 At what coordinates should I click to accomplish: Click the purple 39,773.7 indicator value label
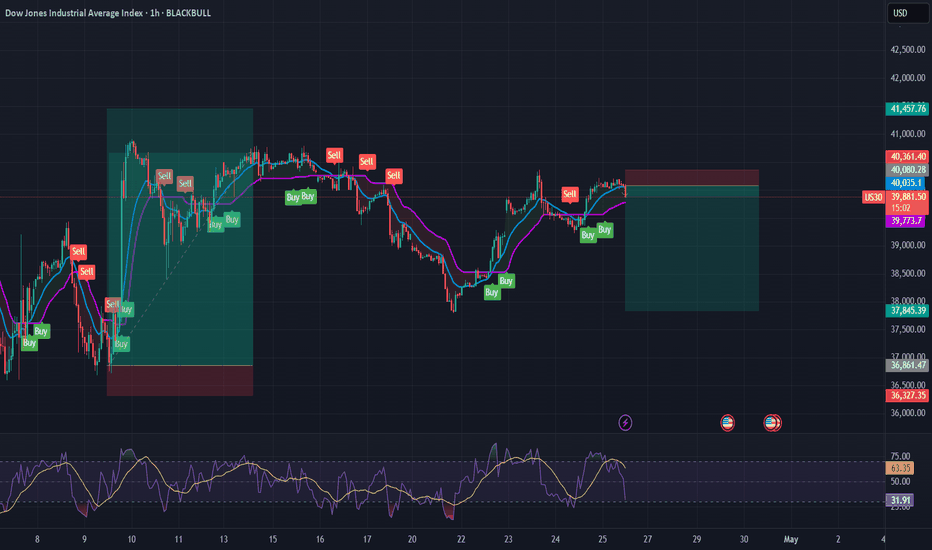pos(905,221)
